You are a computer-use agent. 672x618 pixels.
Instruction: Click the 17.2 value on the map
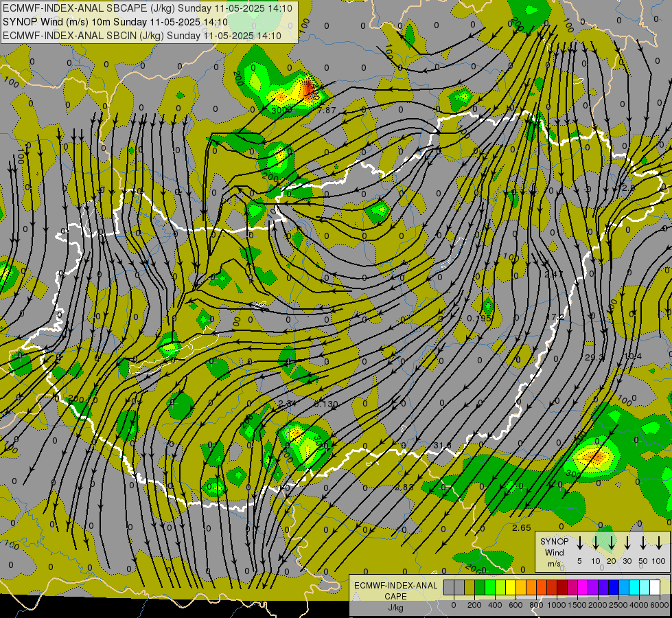coord(555,317)
